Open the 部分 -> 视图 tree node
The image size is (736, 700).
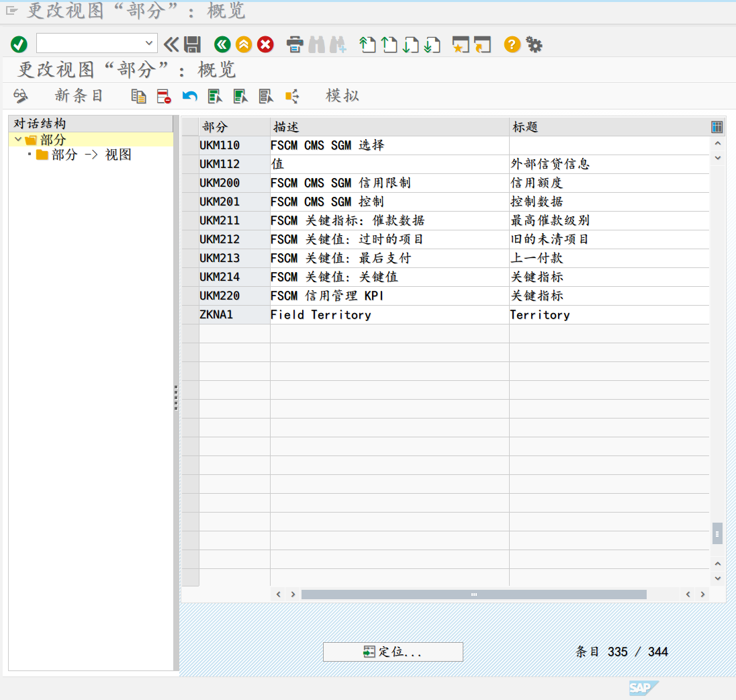pos(91,155)
